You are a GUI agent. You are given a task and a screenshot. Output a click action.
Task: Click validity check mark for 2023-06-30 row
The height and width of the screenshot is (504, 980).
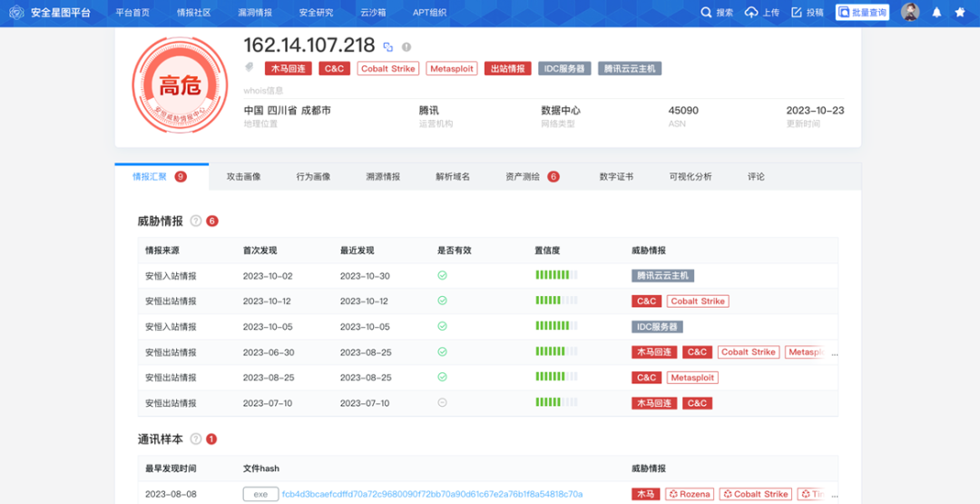442,351
